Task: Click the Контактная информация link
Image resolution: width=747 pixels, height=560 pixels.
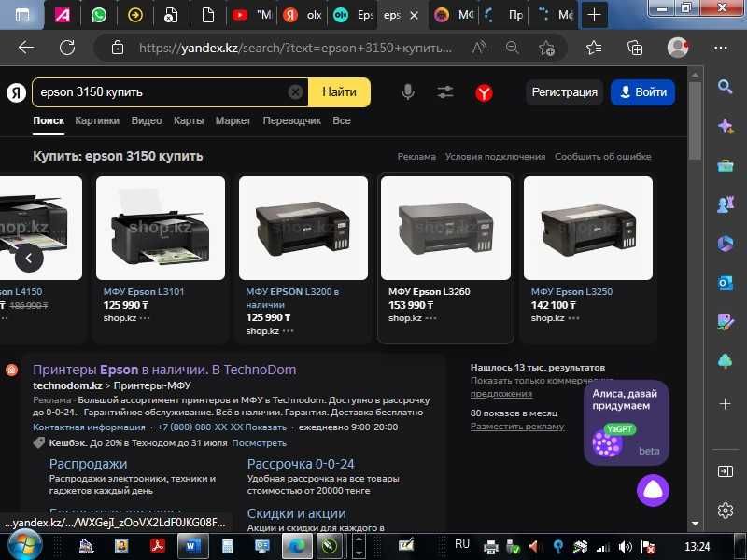Action: point(89,427)
